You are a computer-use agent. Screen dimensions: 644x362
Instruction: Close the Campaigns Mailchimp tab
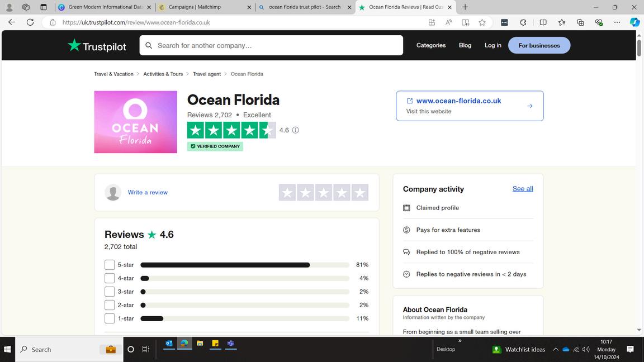coord(249,7)
